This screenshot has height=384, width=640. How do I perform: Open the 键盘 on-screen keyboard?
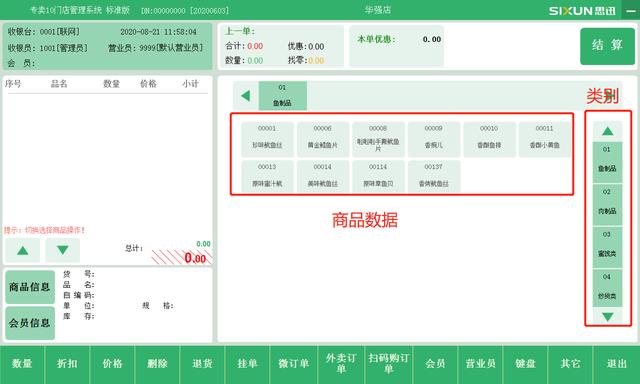pos(525,364)
